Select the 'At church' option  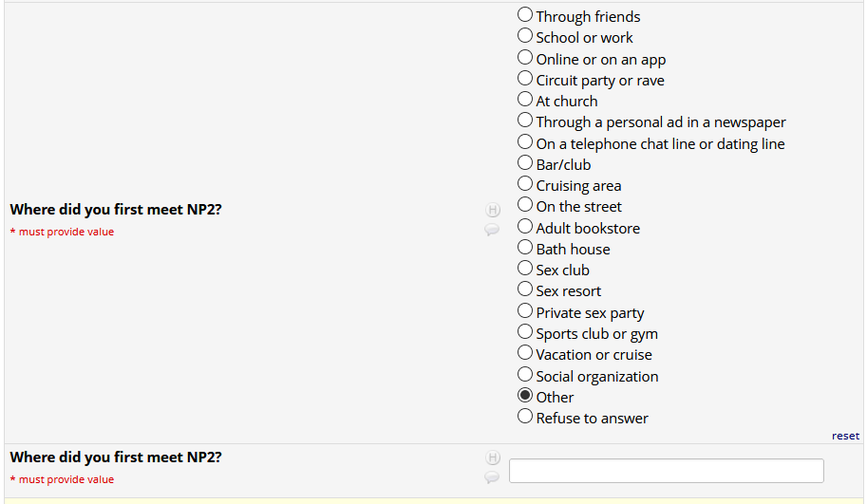pyautogui.click(x=525, y=100)
